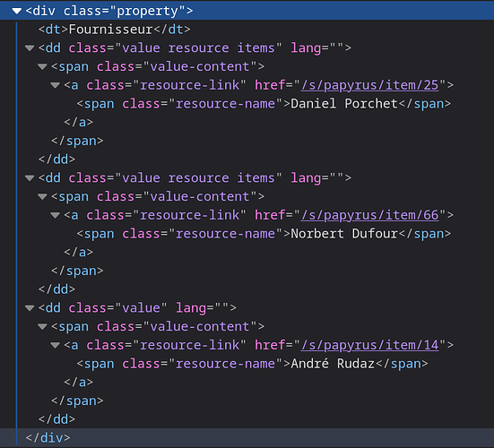The width and height of the screenshot is (494, 448).
Task: Collapse the second dd value resource items node
Action: pyautogui.click(x=30, y=178)
